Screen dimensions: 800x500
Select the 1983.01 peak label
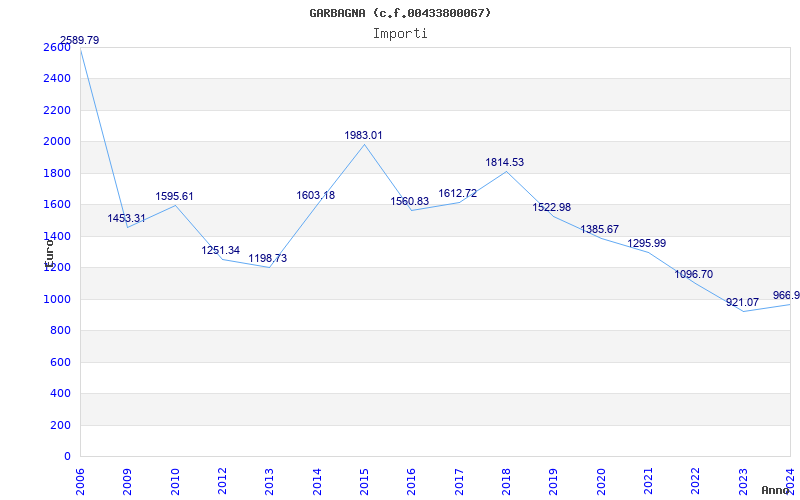click(363, 135)
